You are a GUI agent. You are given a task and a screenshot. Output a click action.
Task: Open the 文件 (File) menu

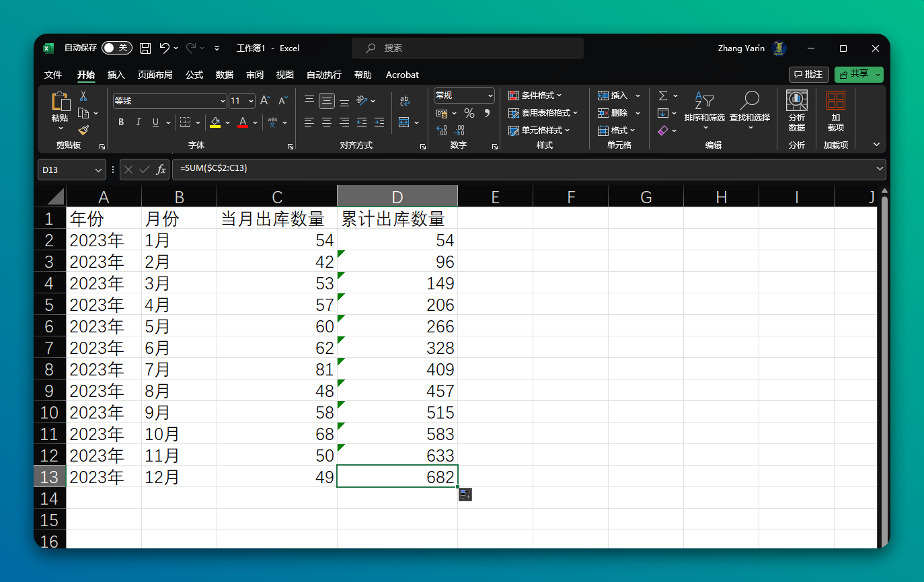(53, 75)
